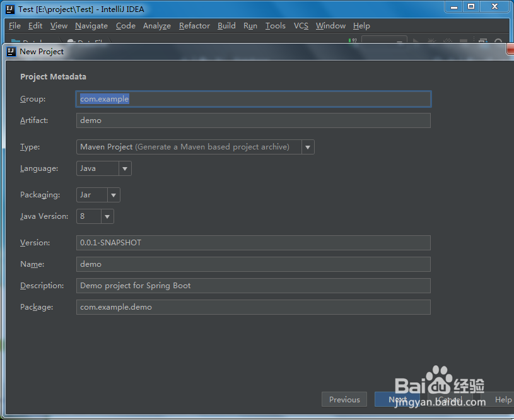The height and width of the screenshot is (420, 514).
Task: Click the Package field with com.example.demo
Action: pyautogui.click(x=254, y=307)
